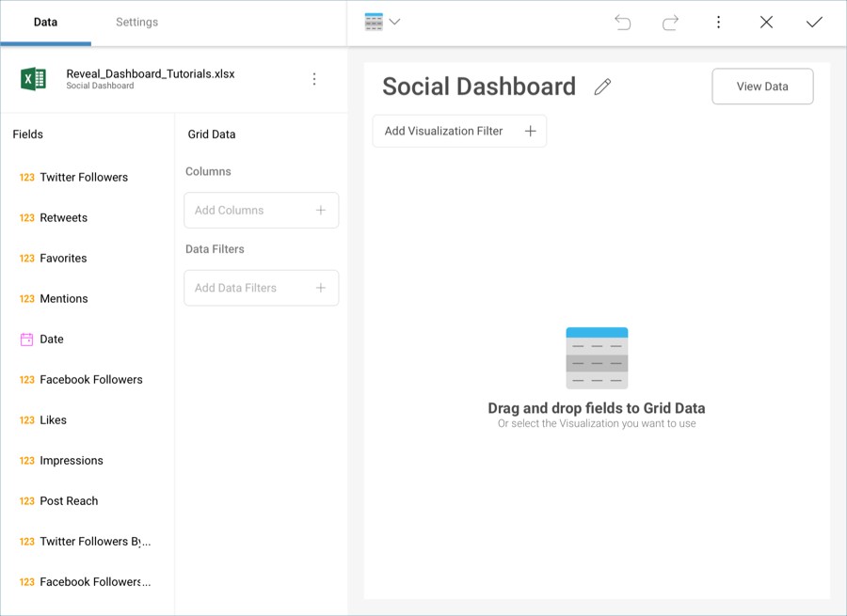
Task: Click the X to discard visualization changes
Action: [766, 23]
